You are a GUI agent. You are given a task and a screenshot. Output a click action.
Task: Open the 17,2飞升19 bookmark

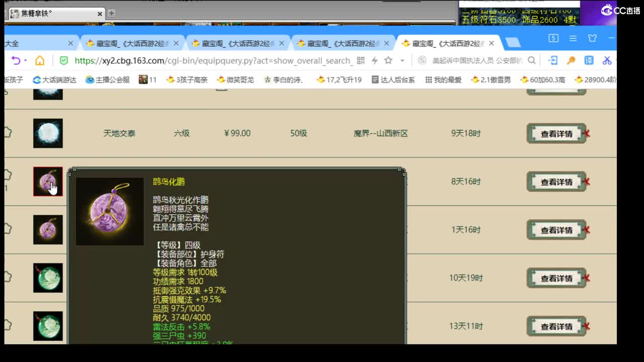tap(339, 79)
